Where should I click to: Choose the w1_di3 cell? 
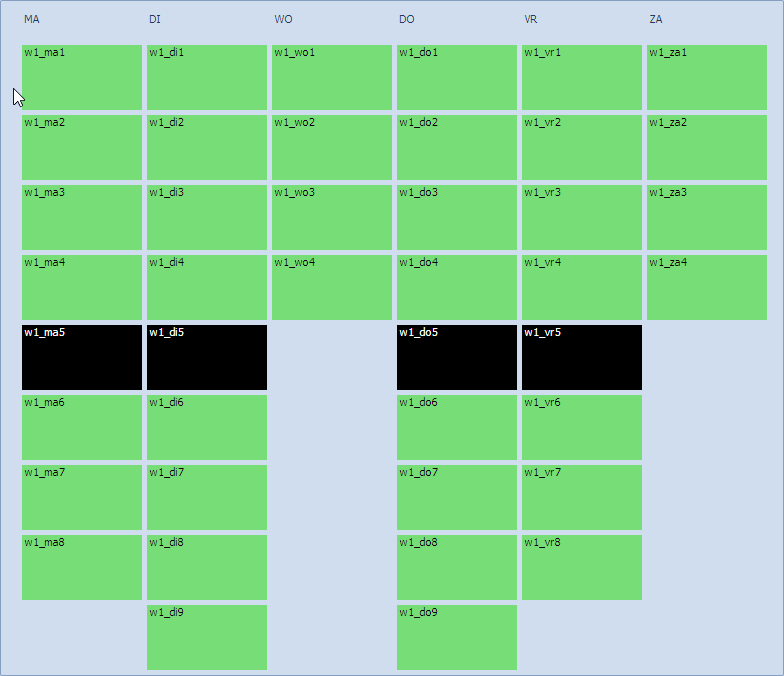207,218
